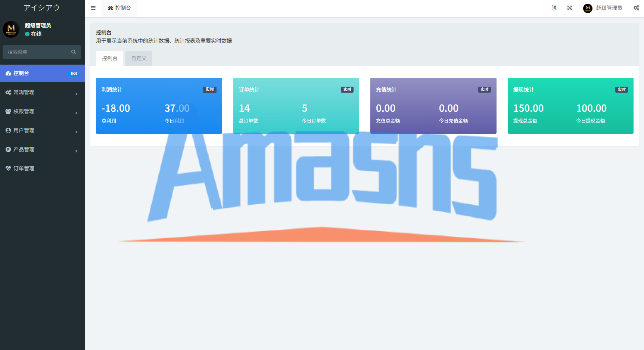Click the アイシアウ site title link
The width and height of the screenshot is (644, 350).
(x=42, y=7)
